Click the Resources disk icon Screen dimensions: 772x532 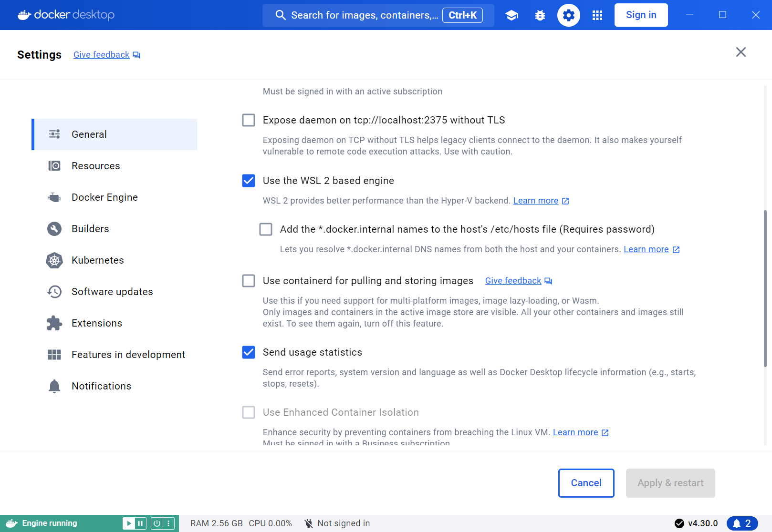pyautogui.click(x=54, y=165)
